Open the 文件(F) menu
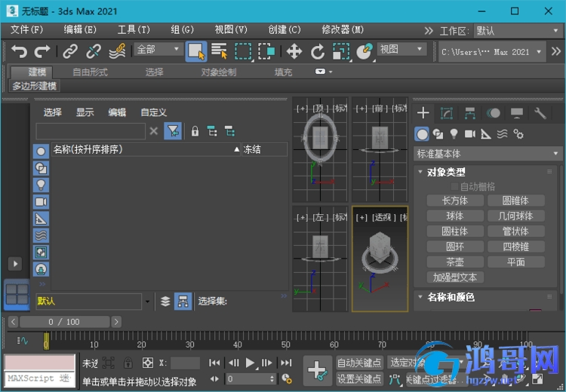The image size is (566, 392). coord(26,29)
